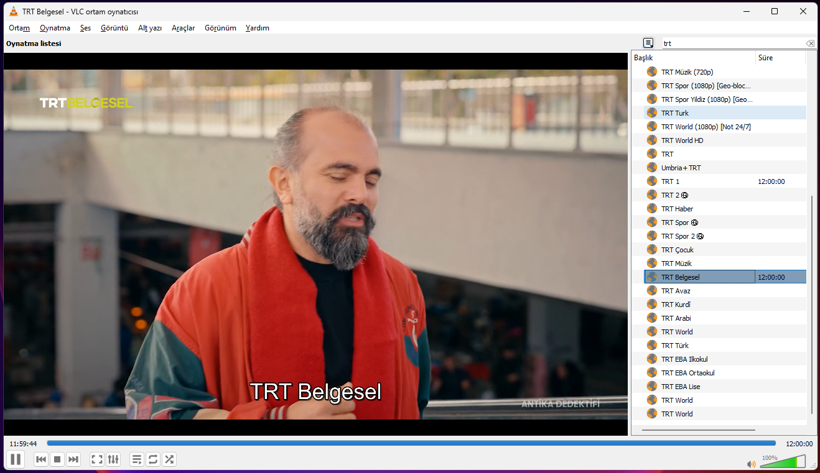Select Umbria+ TRT playlist entry
This screenshot has width=820, height=473.
pos(725,167)
